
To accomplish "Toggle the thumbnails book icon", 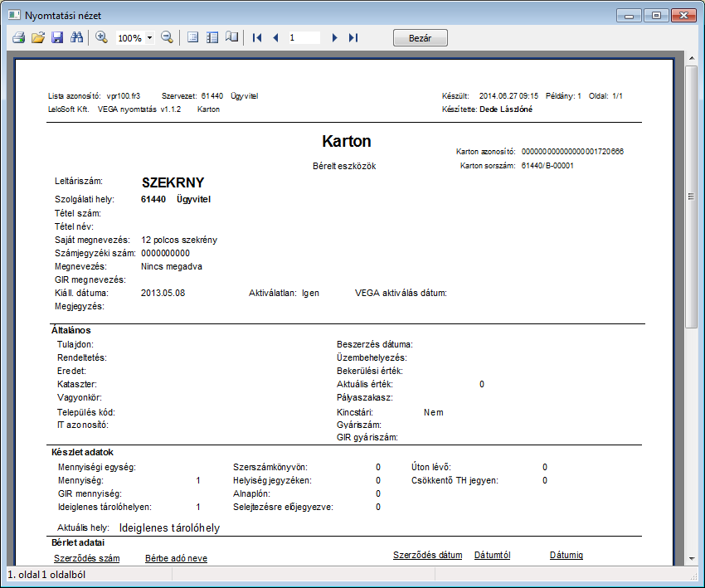I will point(232,38).
